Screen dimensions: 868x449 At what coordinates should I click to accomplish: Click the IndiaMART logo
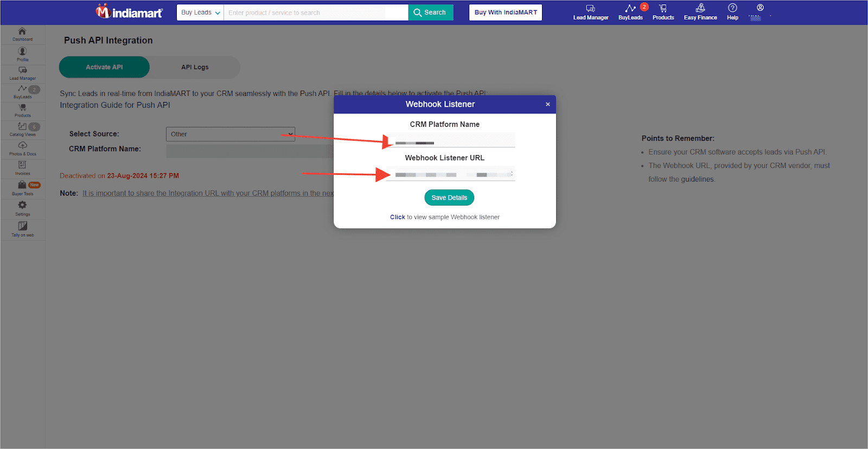[x=129, y=11]
